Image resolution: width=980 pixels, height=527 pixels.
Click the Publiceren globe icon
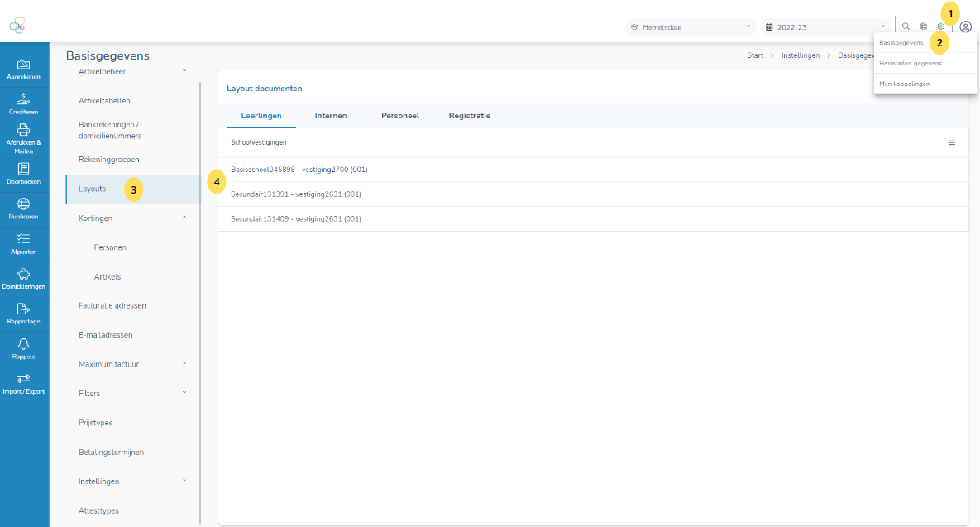tap(24, 204)
